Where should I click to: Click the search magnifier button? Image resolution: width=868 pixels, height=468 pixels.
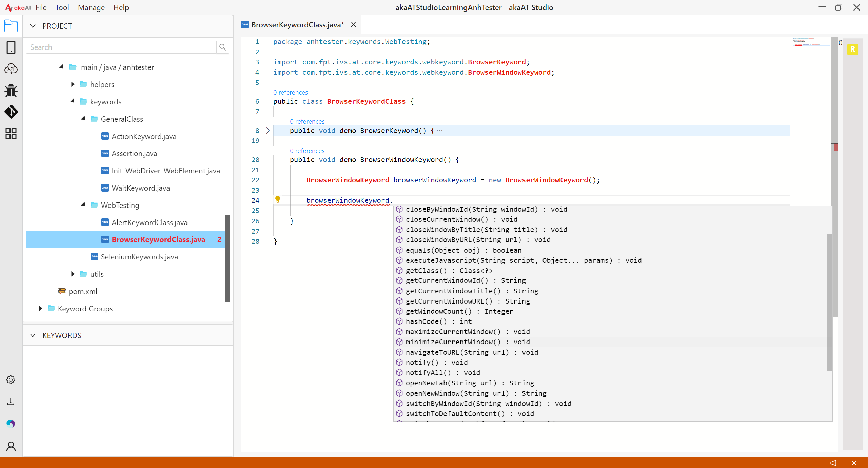(222, 47)
